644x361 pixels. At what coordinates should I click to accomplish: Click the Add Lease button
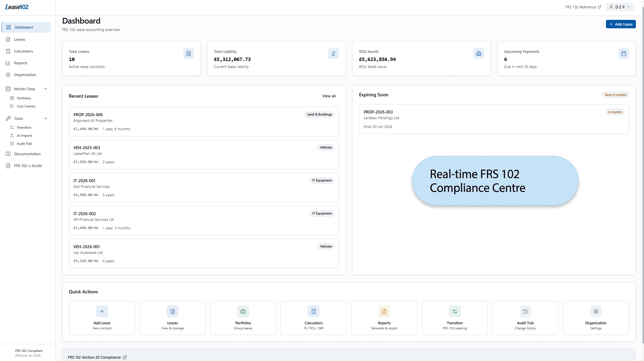click(x=620, y=24)
